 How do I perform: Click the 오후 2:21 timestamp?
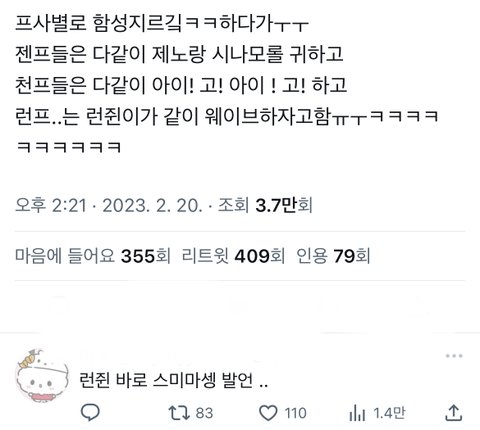(x=51, y=205)
